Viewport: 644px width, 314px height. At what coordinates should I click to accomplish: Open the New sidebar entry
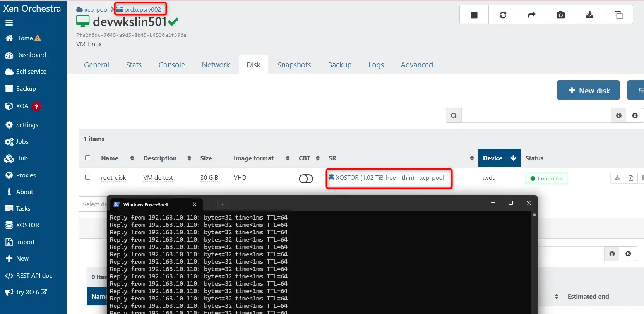pyautogui.click(x=17, y=259)
